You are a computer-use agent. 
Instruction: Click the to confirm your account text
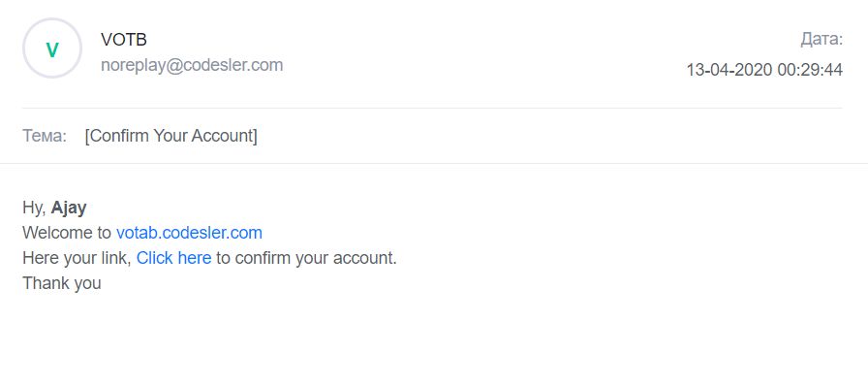pyautogui.click(x=307, y=258)
